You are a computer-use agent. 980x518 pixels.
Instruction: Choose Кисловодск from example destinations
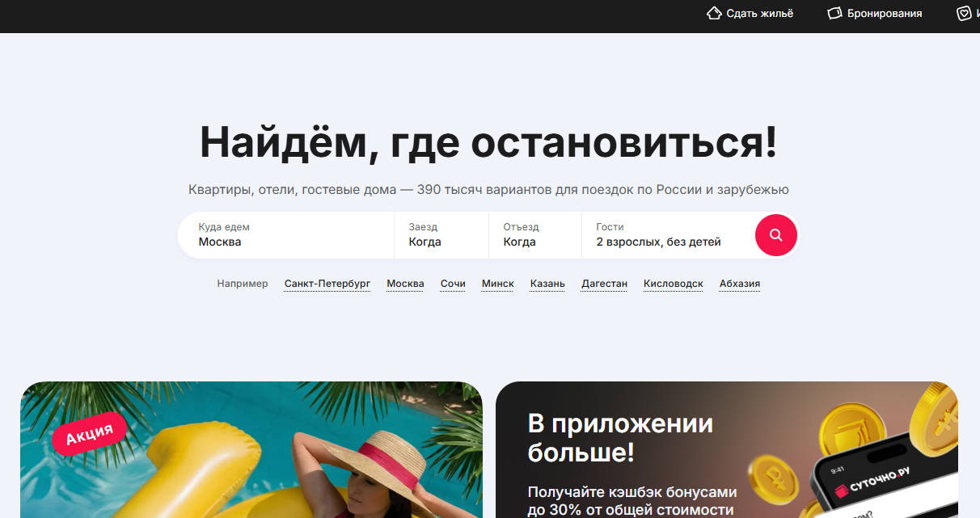[x=674, y=284]
